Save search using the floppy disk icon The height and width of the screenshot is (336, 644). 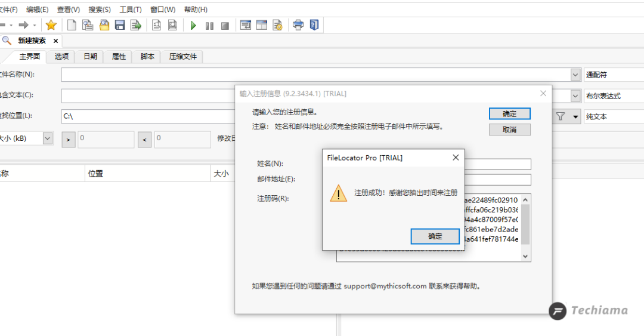pos(120,25)
